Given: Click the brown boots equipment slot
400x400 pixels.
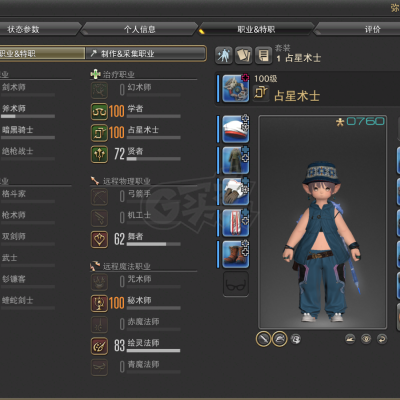Looking at the screenshot, I should [x=235, y=254].
